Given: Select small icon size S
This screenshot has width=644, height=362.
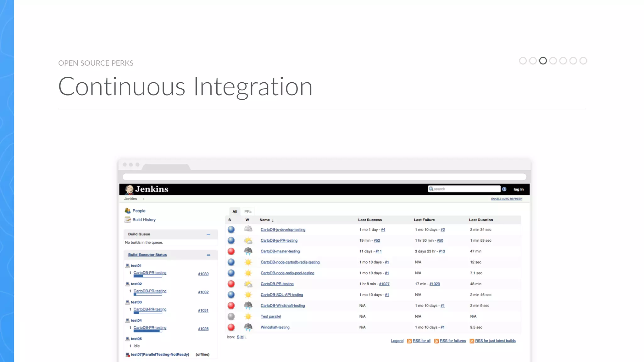Looking at the screenshot, I should (238, 337).
